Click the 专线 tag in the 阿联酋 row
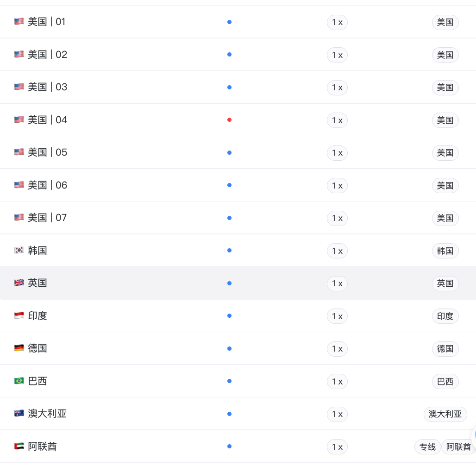Viewport: 476px width, 466px height. 427,447
